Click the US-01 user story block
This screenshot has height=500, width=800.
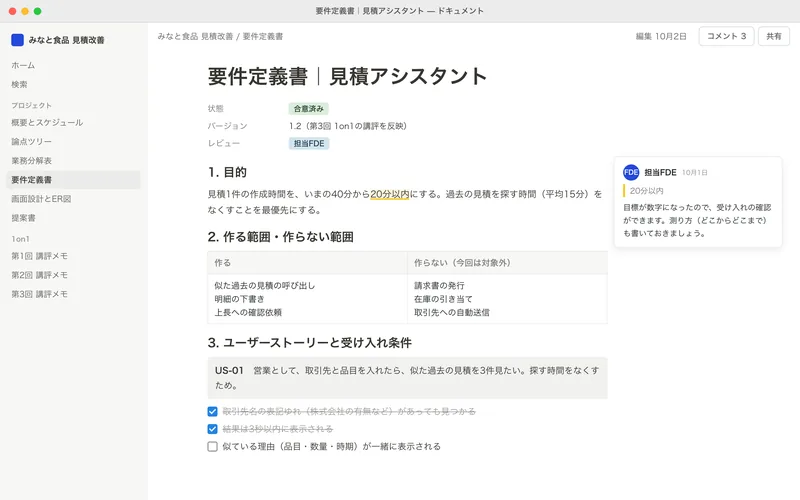[x=407, y=378]
